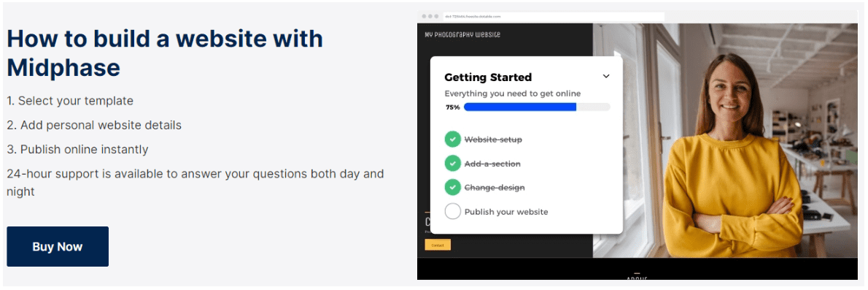Click the middle gray browser window dot
868x290 pixels.
pyautogui.click(x=430, y=17)
